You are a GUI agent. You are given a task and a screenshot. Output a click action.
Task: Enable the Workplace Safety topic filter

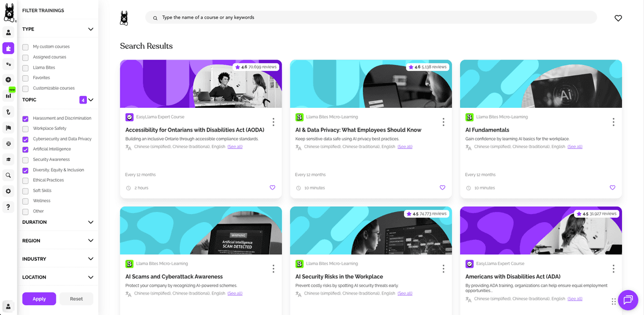(x=25, y=129)
